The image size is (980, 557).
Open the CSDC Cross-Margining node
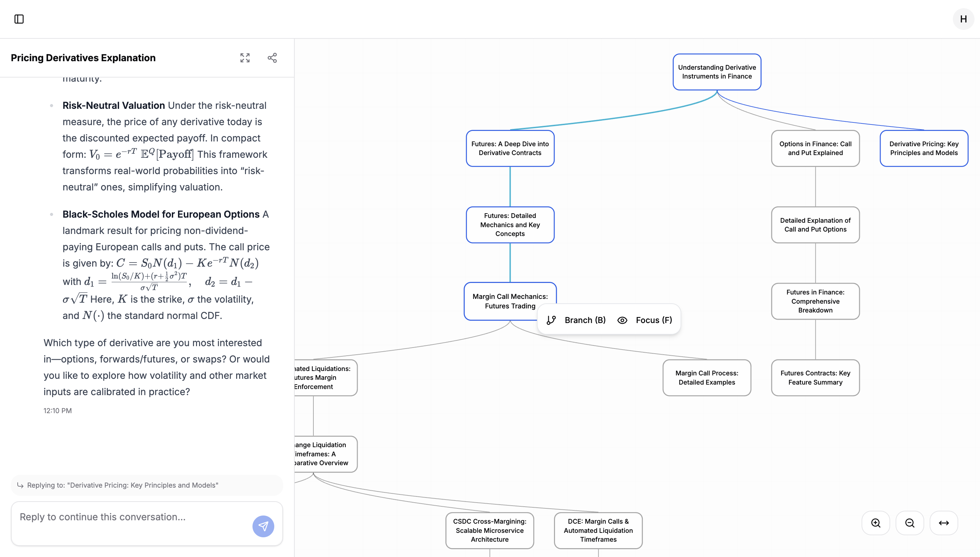coord(489,530)
